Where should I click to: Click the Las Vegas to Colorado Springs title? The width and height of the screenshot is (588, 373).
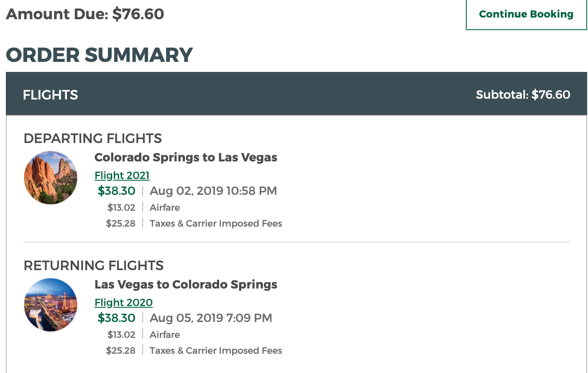point(186,285)
